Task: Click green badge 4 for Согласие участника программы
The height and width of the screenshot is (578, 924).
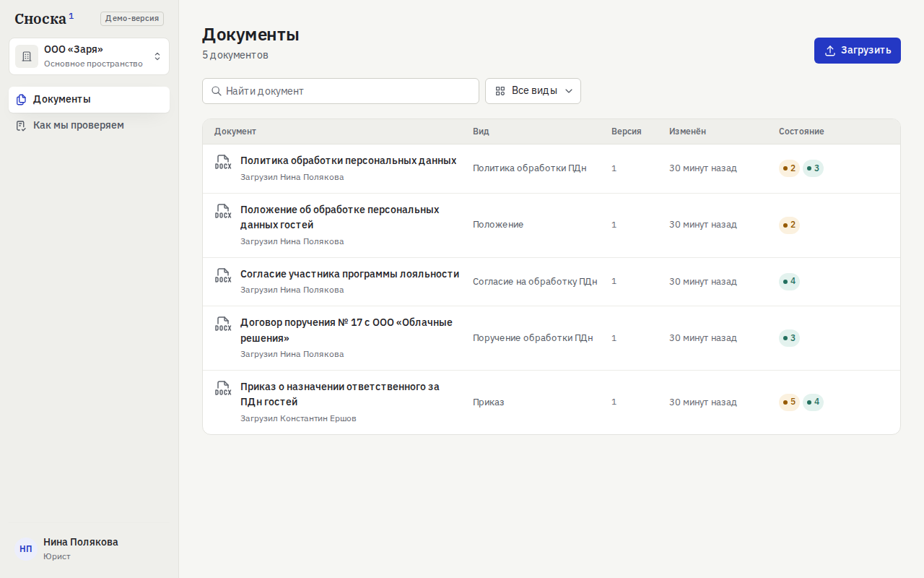Action: (789, 282)
